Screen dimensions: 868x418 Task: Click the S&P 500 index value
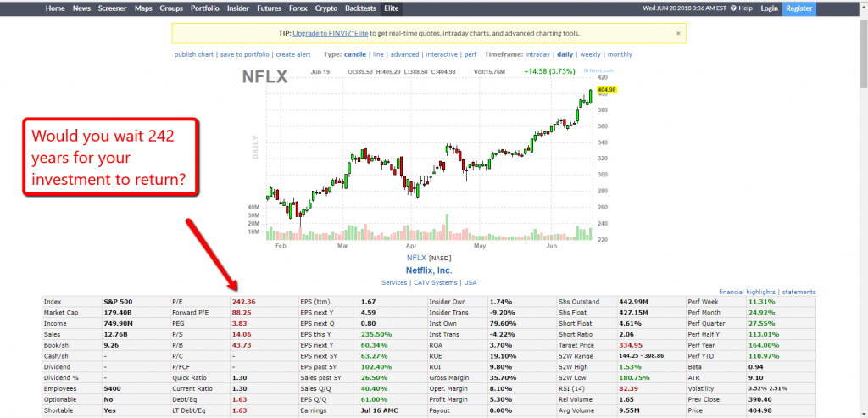(x=118, y=303)
